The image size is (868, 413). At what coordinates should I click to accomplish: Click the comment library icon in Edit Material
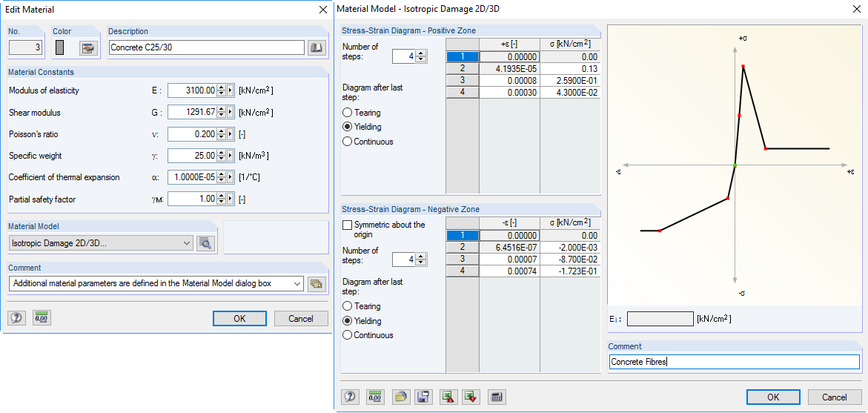(316, 283)
